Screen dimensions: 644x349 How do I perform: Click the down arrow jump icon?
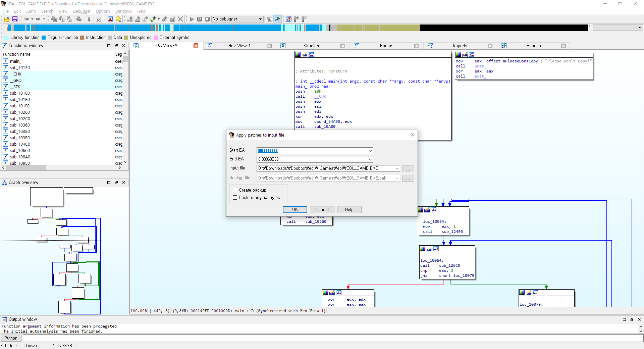tap(89, 19)
